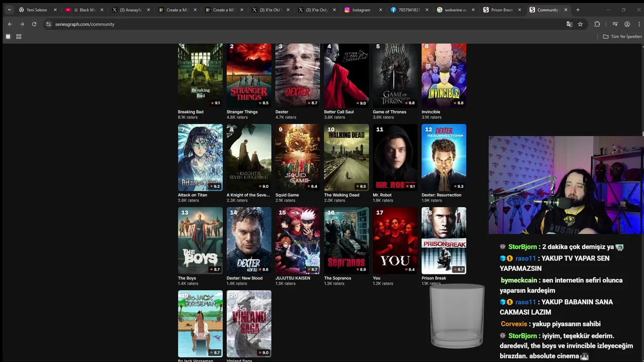Open the Breaking Bad poster
Screen dimensions: 644x362
click(x=200, y=75)
